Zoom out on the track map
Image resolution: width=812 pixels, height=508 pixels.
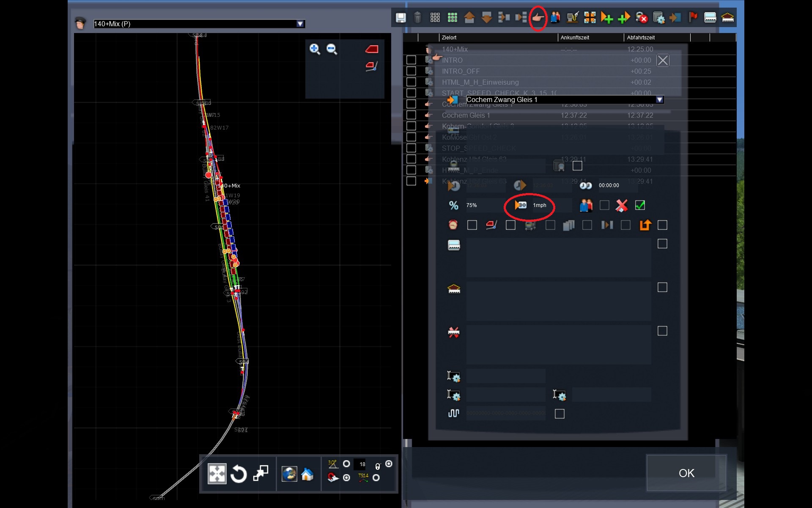pyautogui.click(x=332, y=49)
